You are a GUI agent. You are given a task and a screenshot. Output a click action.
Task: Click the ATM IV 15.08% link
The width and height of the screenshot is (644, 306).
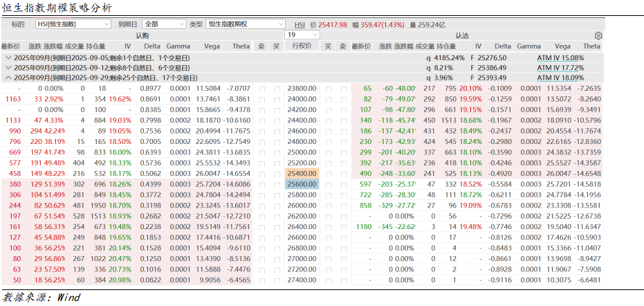[x=560, y=58]
